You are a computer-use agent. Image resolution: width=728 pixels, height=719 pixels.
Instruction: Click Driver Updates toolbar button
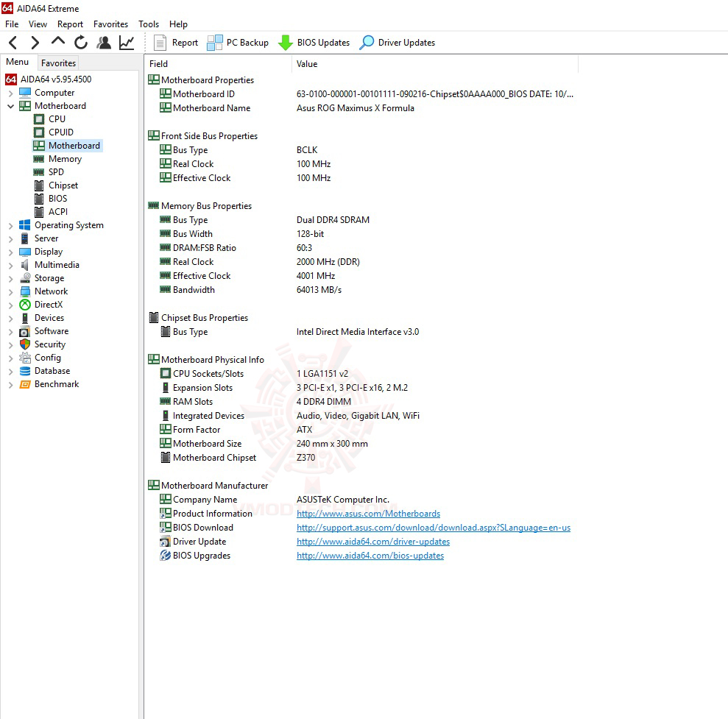point(397,43)
